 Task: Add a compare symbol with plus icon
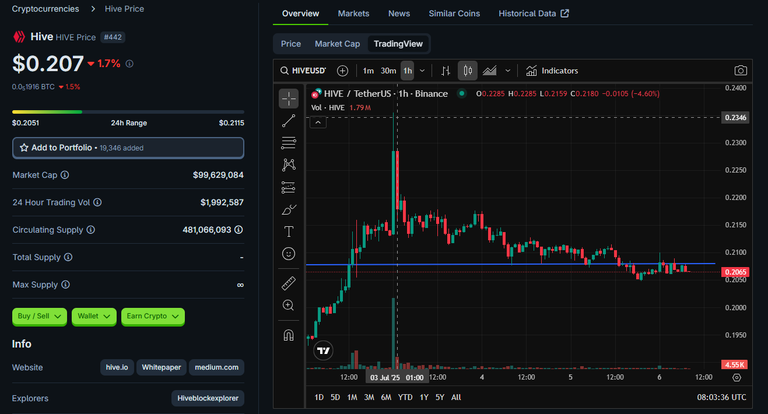coord(342,71)
